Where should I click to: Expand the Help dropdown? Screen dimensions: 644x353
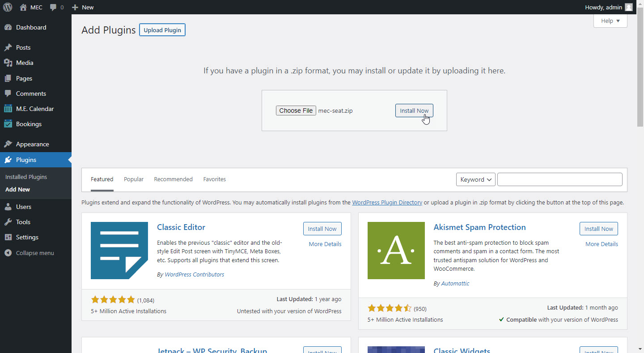pyautogui.click(x=610, y=21)
